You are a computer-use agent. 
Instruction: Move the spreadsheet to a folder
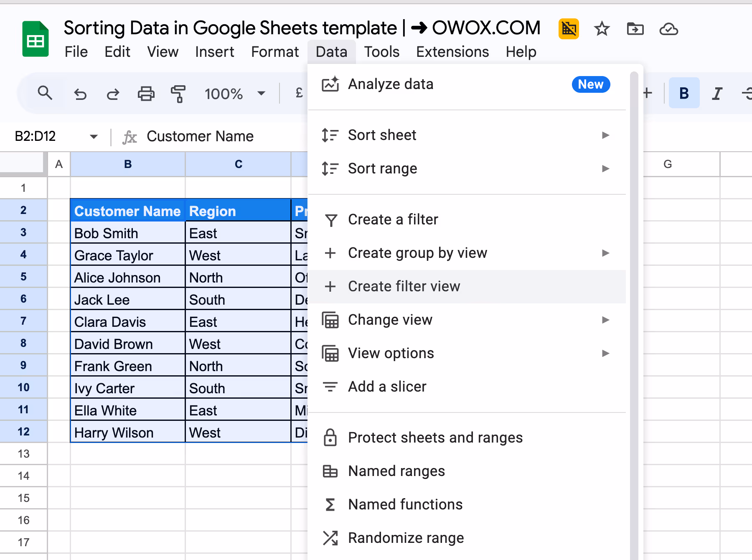[635, 29]
